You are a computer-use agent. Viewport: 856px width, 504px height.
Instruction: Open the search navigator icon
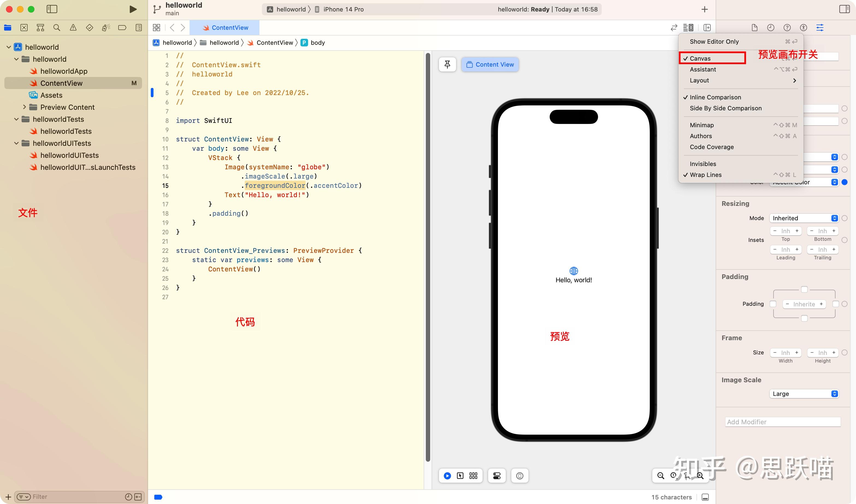click(x=56, y=28)
